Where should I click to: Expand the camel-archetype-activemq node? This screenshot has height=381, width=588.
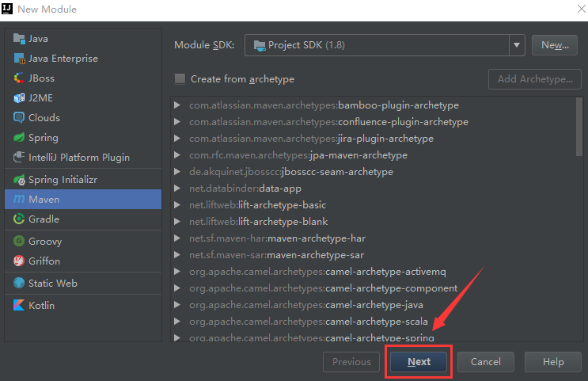[179, 272]
